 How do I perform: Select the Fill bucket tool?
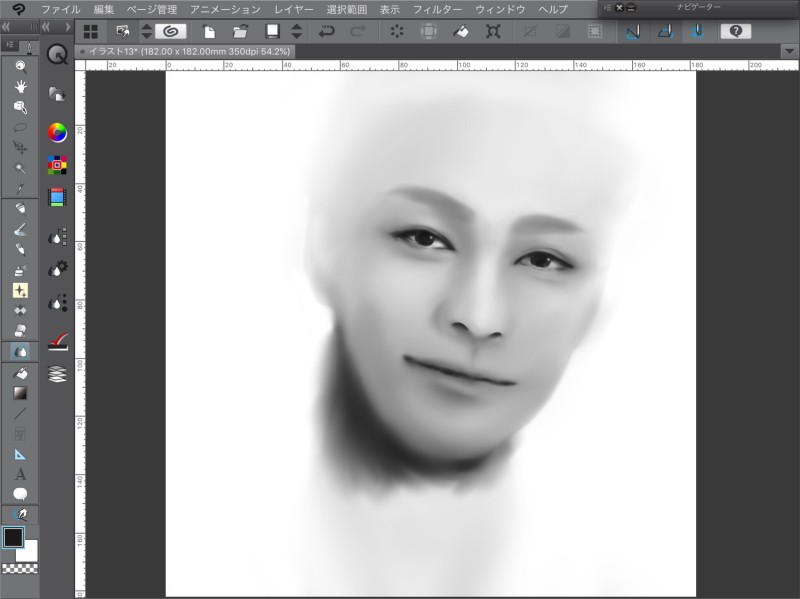tap(20, 373)
